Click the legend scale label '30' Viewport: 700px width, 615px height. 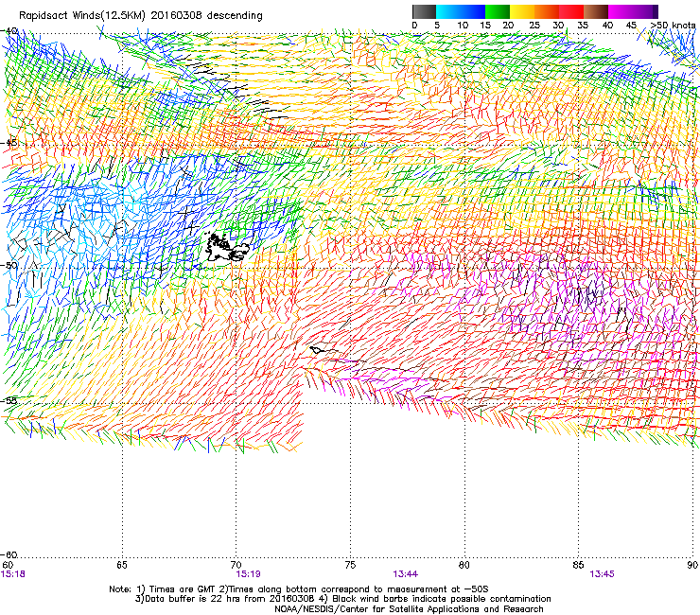[x=558, y=26]
